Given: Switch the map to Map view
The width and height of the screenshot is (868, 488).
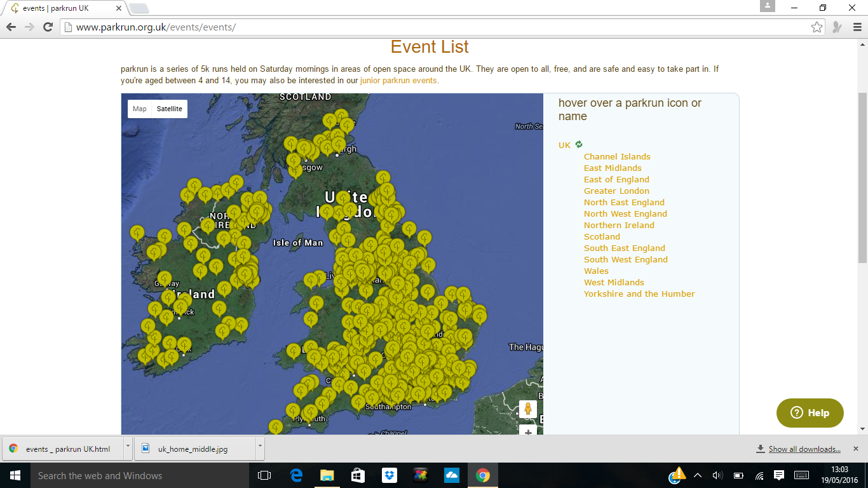Looking at the screenshot, I should pyautogui.click(x=140, y=109).
